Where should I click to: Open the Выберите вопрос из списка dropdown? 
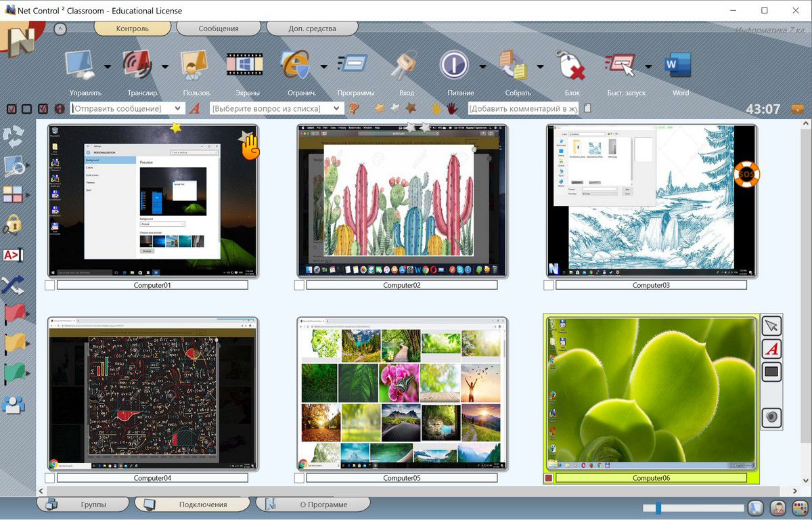click(337, 108)
